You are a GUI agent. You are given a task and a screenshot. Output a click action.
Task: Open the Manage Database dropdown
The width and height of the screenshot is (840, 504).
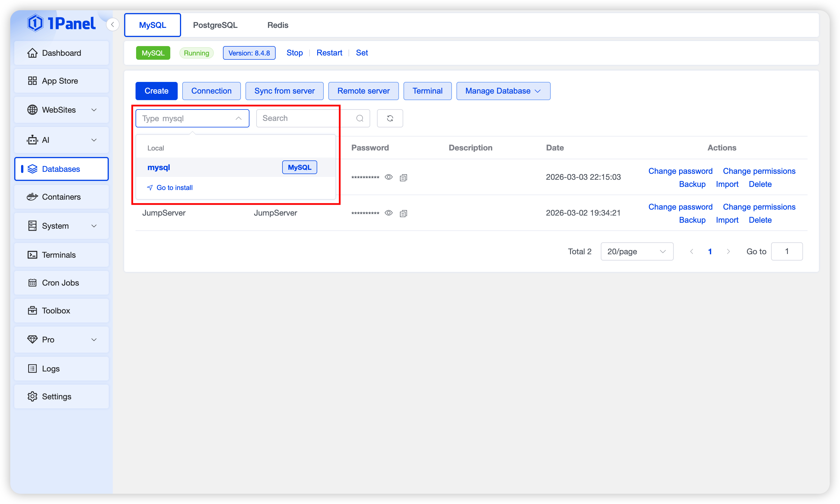pos(503,91)
